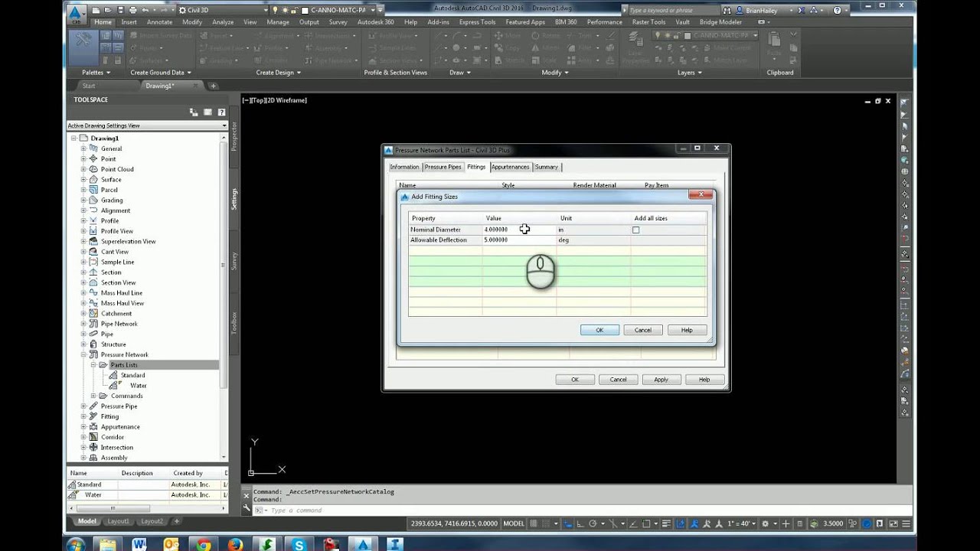The height and width of the screenshot is (551, 980).
Task: Click the Allowable Deflection value 5.000000 cell
Action: coord(518,240)
